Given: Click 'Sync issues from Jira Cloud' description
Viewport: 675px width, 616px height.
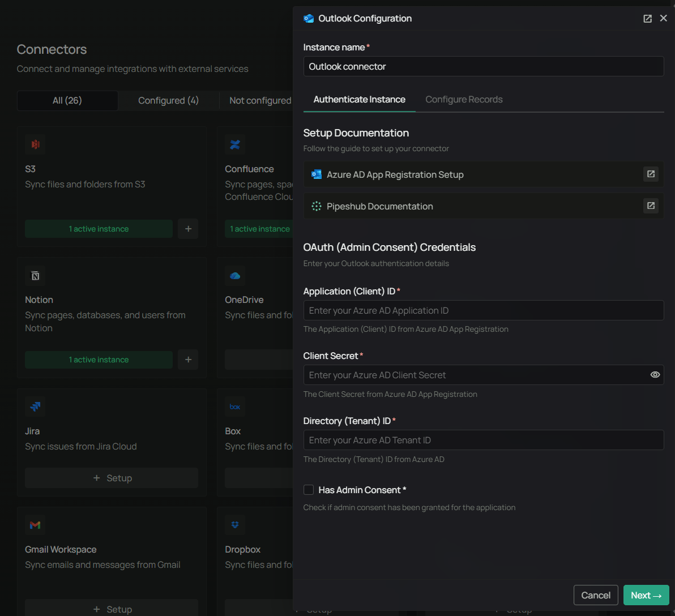Looking at the screenshot, I should click(x=81, y=446).
